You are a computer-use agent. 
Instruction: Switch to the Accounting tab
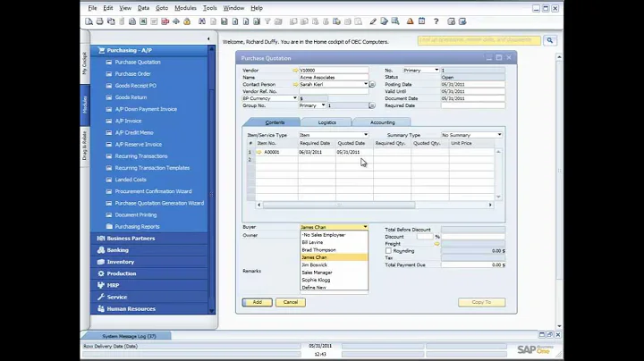tap(383, 122)
